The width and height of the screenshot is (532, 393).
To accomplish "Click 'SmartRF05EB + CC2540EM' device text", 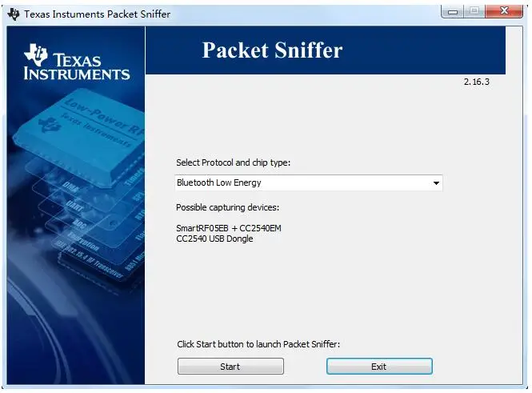I will click(x=229, y=228).
